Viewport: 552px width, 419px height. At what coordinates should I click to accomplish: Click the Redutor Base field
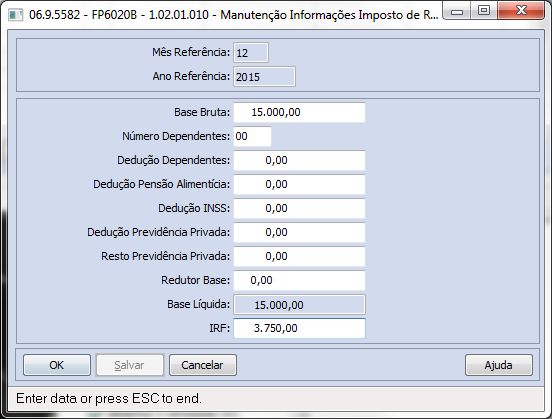tap(299, 280)
